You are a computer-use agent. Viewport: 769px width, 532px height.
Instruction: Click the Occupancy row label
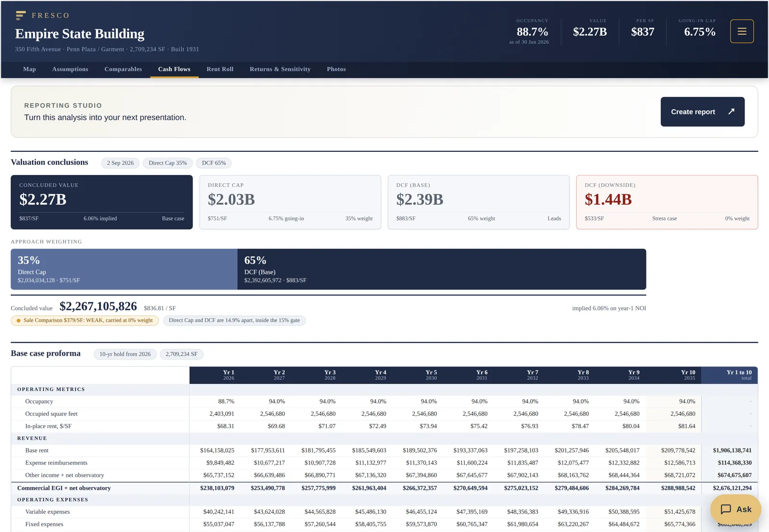click(x=39, y=401)
